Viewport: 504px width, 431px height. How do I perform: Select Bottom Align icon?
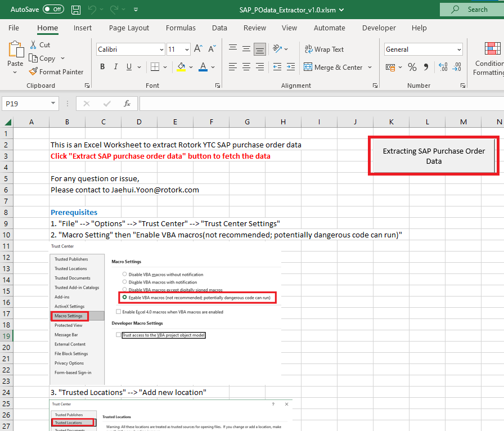[x=260, y=49]
